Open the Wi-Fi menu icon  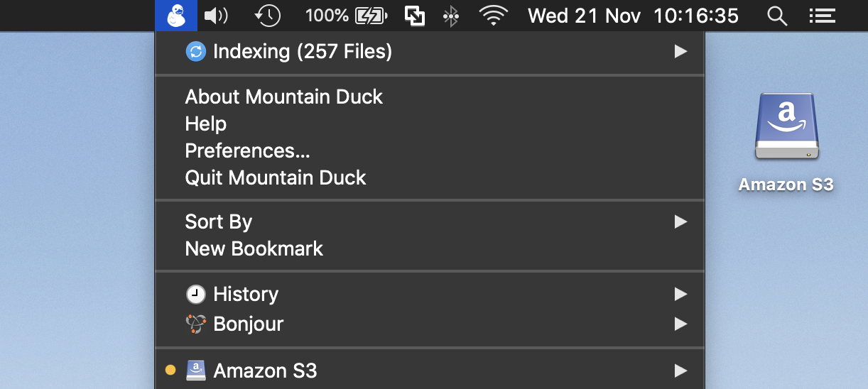tap(493, 16)
